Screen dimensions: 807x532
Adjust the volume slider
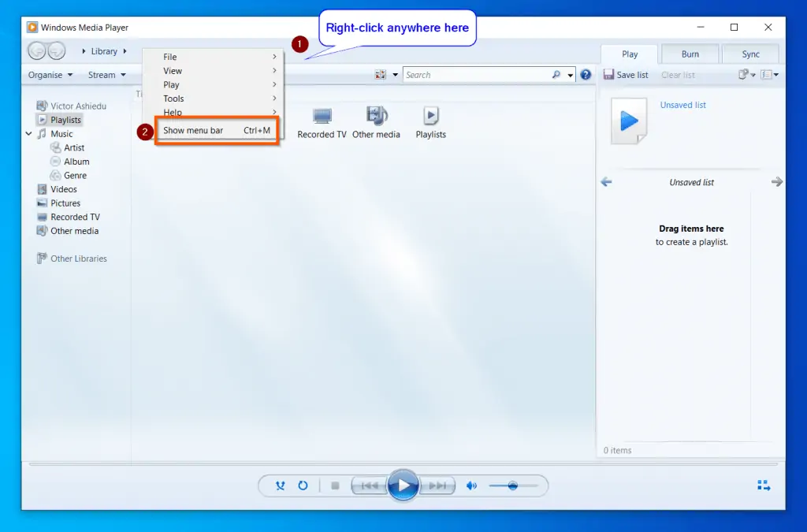pyautogui.click(x=514, y=485)
